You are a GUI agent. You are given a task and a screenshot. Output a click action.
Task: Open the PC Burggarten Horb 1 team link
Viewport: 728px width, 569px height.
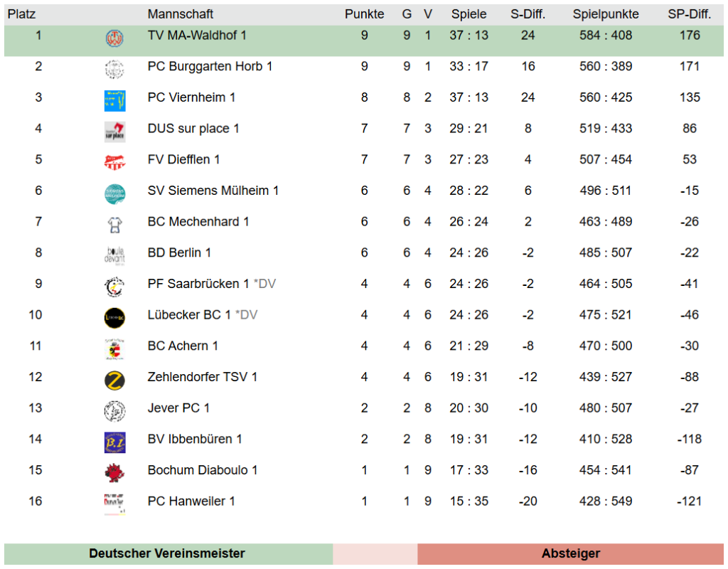coord(210,66)
